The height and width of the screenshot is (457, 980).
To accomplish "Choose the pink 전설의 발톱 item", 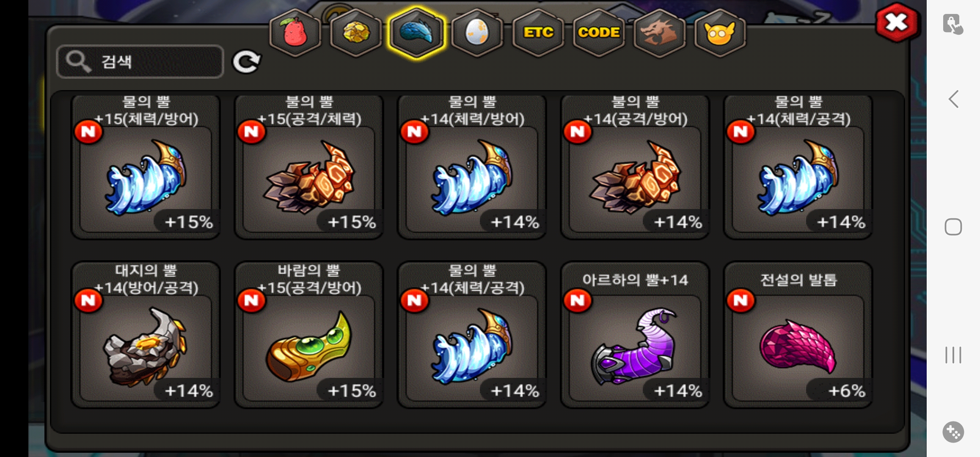I will pyautogui.click(x=798, y=335).
